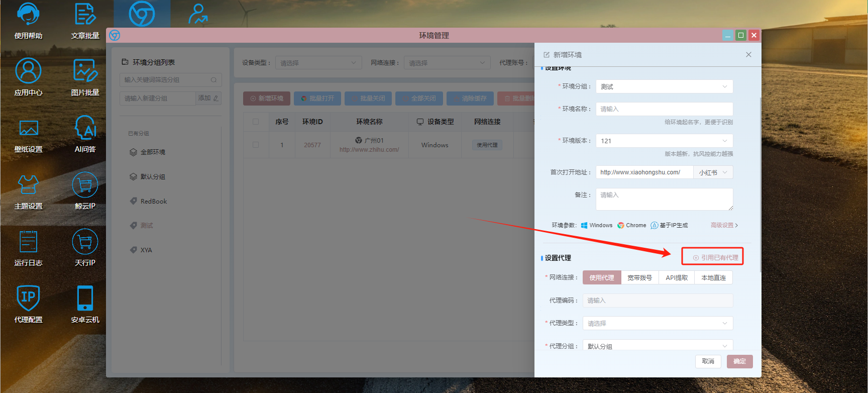Expand the 网络连接 filter dropdown

click(447, 63)
